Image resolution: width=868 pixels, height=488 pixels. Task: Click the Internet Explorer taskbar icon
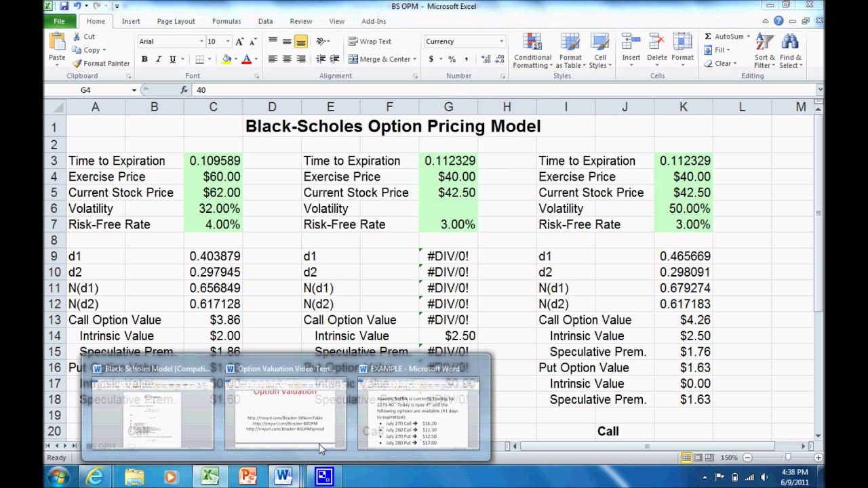[96, 476]
